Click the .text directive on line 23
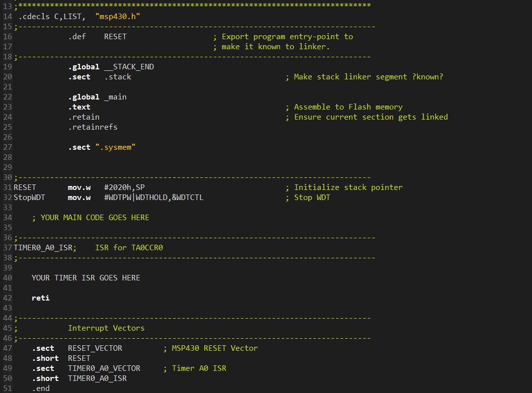 [x=78, y=107]
